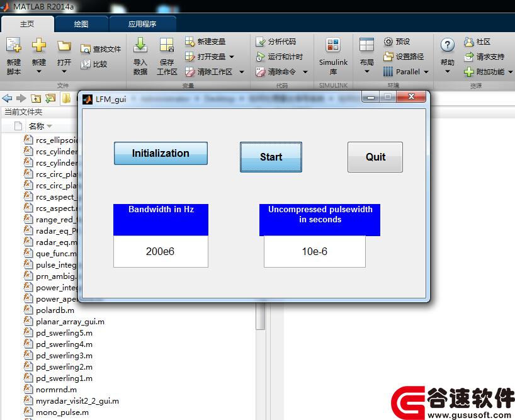Viewport: 515px width, 420px height.
Task: Click the pulsewidth field showing 10e-6
Action: pyautogui.click(x=315, y=251)
